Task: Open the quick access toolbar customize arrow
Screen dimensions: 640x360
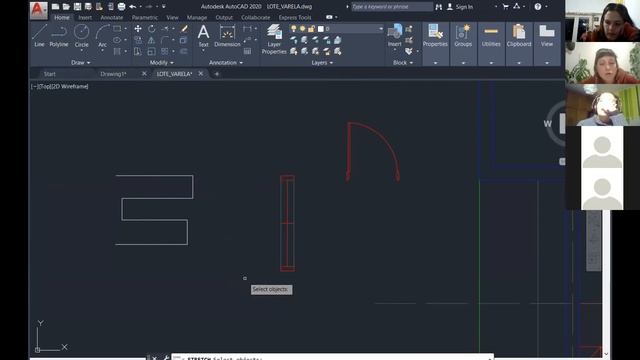Action: pyautogui.click(x=164, y=7)
